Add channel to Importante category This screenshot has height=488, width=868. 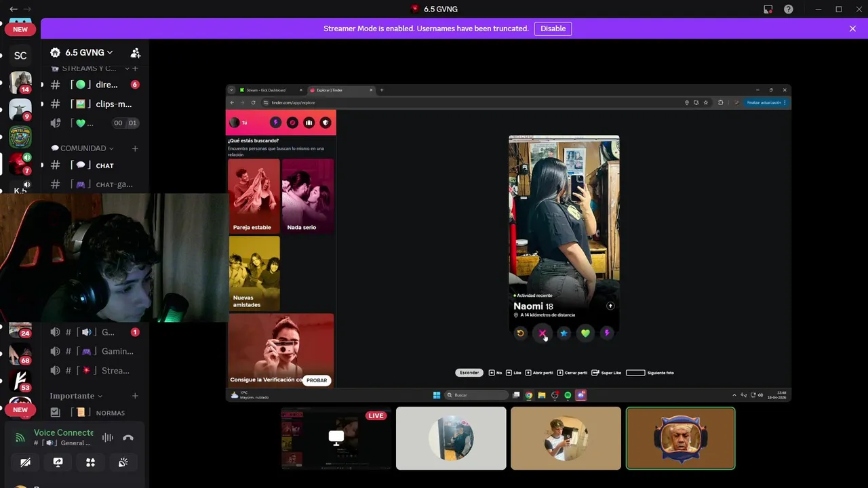coord(135,396)
